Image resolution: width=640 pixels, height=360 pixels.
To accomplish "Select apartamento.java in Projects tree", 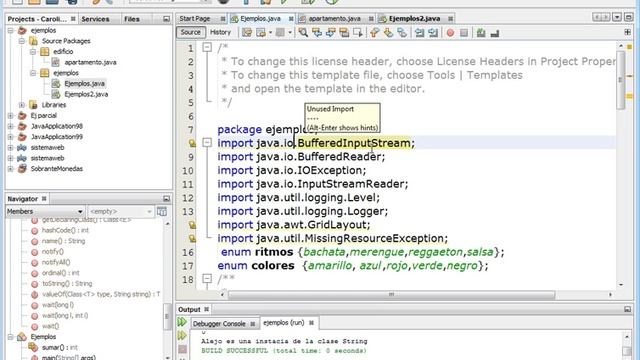I will pyautogui.click(x=90, y=62).
